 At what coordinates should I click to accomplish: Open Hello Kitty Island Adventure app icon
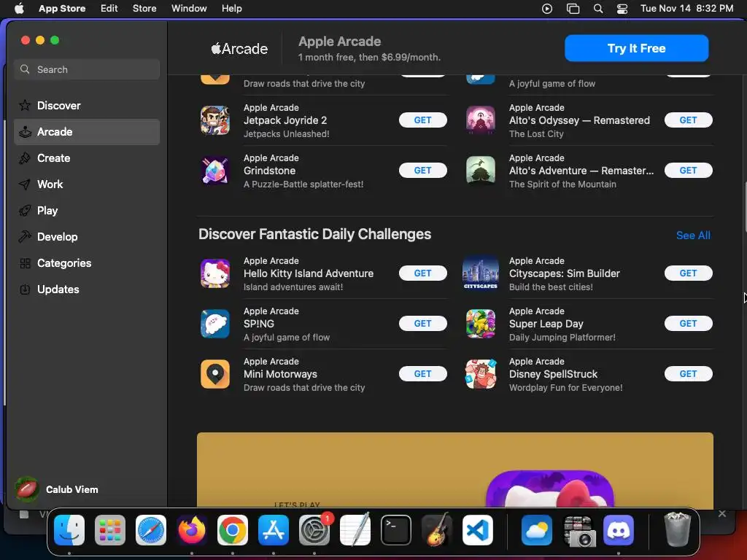click(x=215, y=273)
